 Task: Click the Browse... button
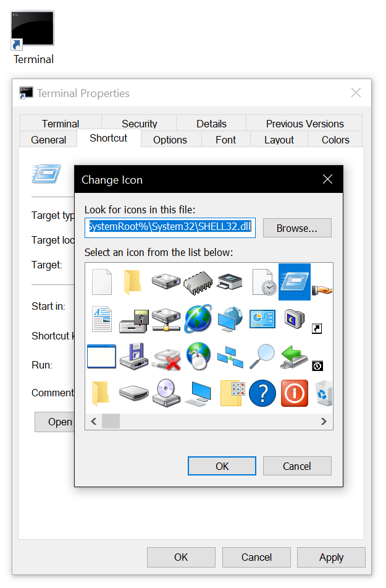point(297,228)
